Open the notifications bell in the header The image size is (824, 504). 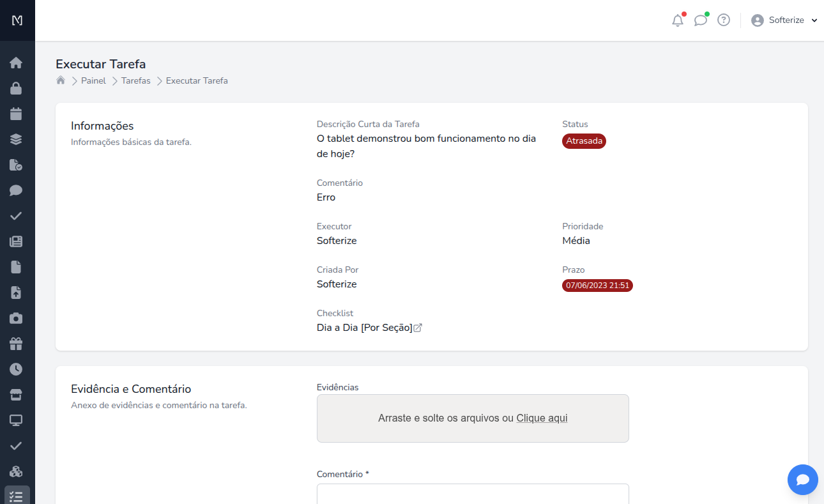point(678,20)
